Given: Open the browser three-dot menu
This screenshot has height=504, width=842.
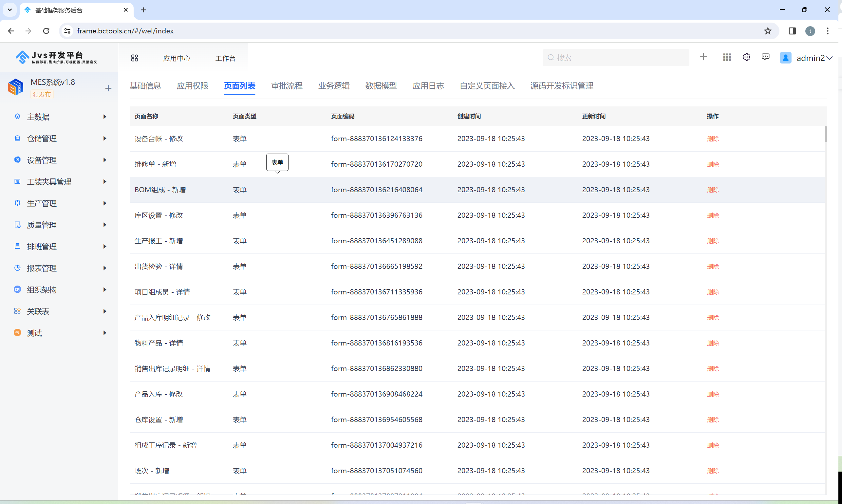Looking at the screenshot, I should pyautogui.click(x=828, y=31).
